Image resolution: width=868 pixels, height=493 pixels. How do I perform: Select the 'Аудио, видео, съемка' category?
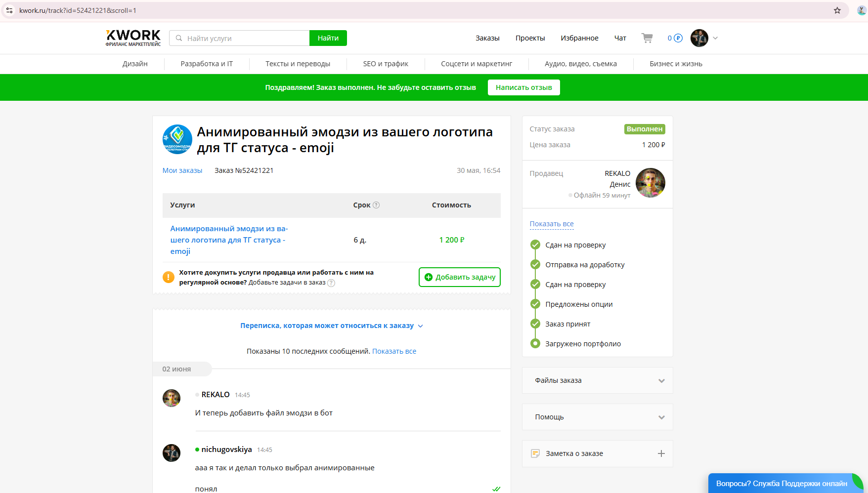click(x=581, y=64)
